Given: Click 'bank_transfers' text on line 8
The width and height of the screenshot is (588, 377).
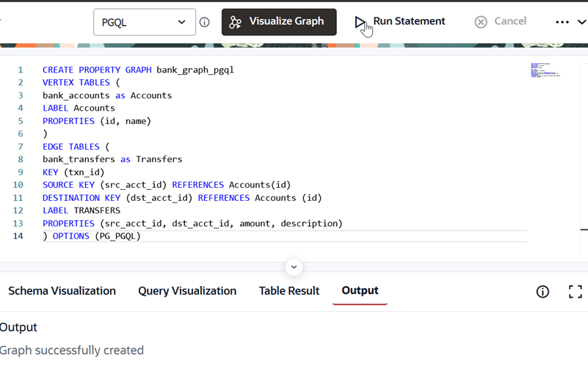Looking at the screenshot, I should pyautogui.click(x=79, y=159).
